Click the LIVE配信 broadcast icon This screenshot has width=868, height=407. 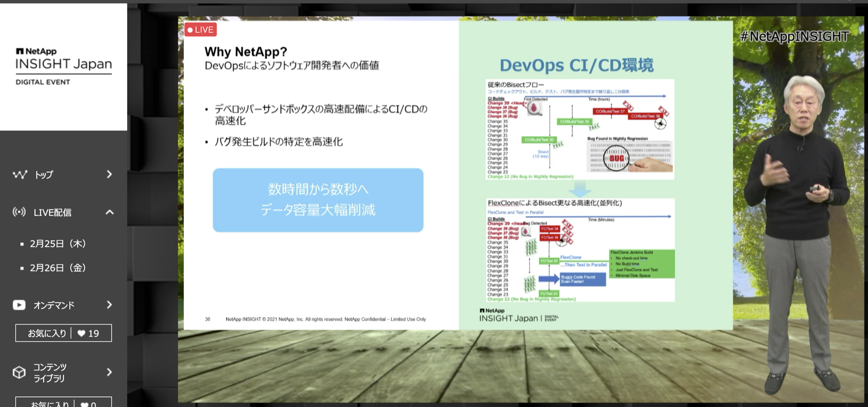(19, 212)
